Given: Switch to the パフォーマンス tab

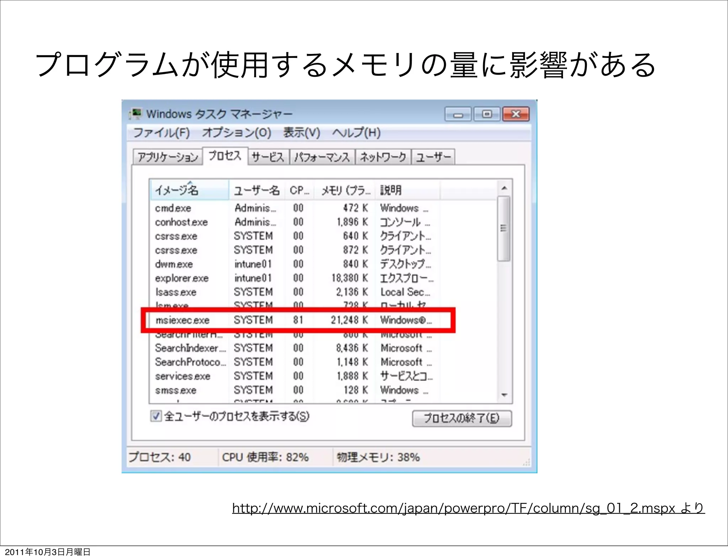Looking at the screenshot, I should point(322,157).
